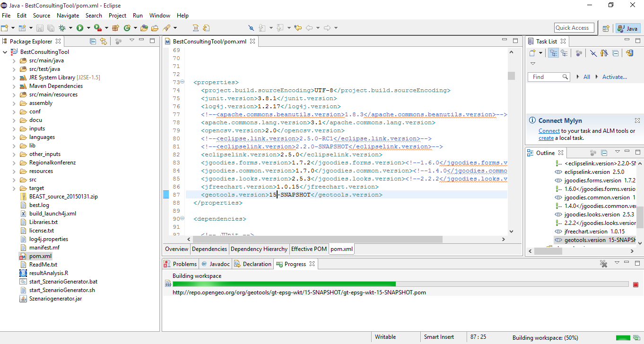644x344 pixels.
Task: Click the green Building workspace progress bar
Action: point(401,284)
